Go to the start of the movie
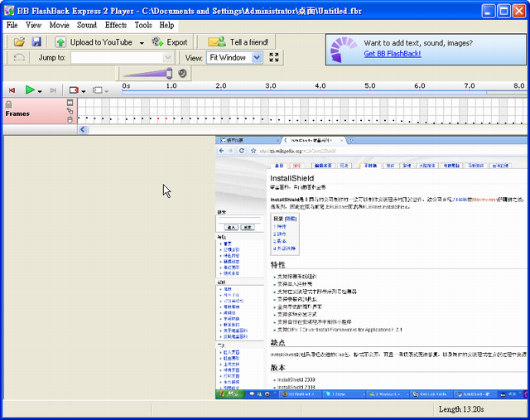The image size is (530, 420). coord(12,90)
